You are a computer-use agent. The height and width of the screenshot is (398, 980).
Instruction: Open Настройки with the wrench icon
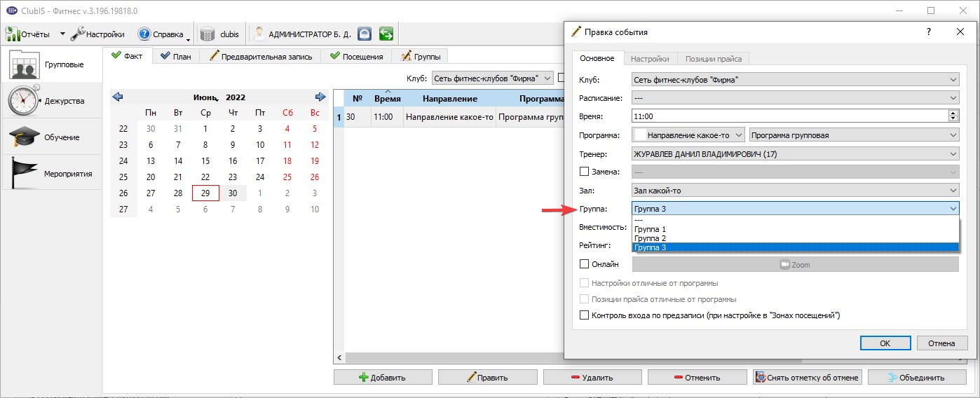[97, 34]
